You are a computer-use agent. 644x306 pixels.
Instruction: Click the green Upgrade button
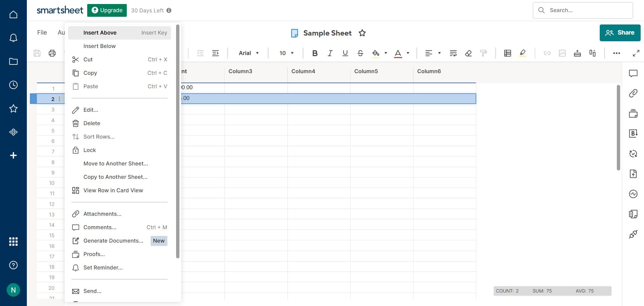(x=107, y=10)
